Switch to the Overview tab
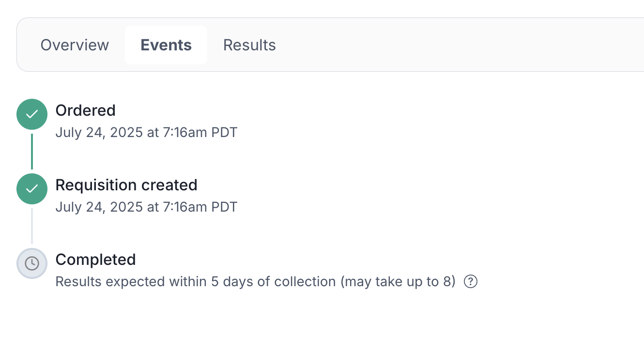This screenshot has width=644, height=338. tap(75, 45)
